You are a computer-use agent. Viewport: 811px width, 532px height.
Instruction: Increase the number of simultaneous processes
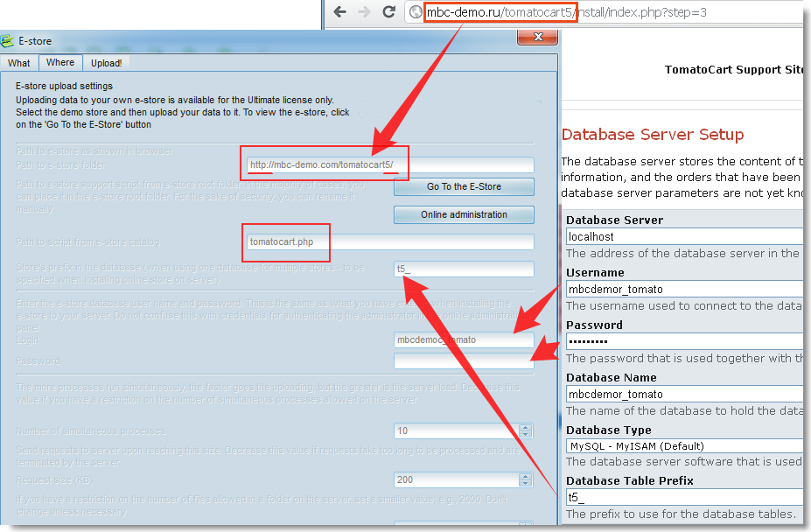click(525, 427)
